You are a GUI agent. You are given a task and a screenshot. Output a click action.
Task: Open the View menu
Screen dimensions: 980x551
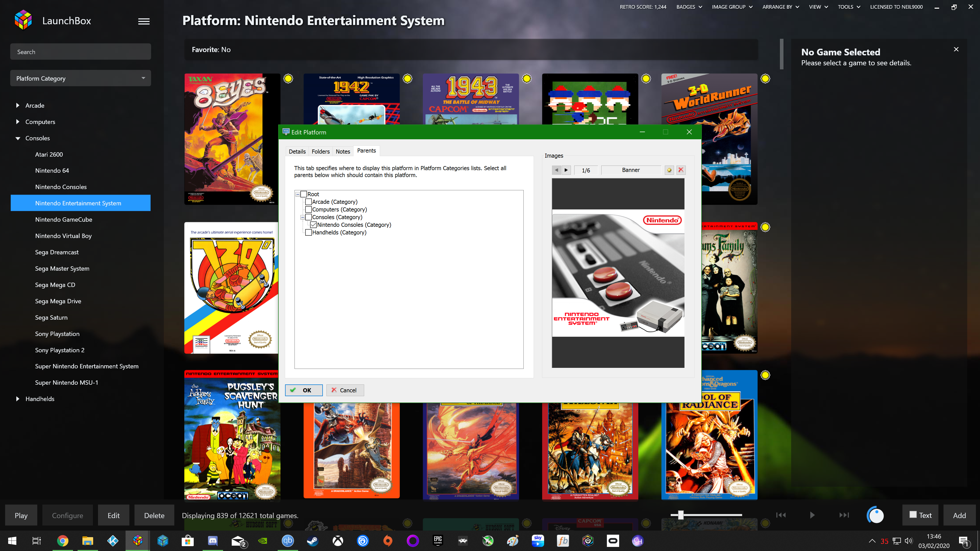coord(818,7)
